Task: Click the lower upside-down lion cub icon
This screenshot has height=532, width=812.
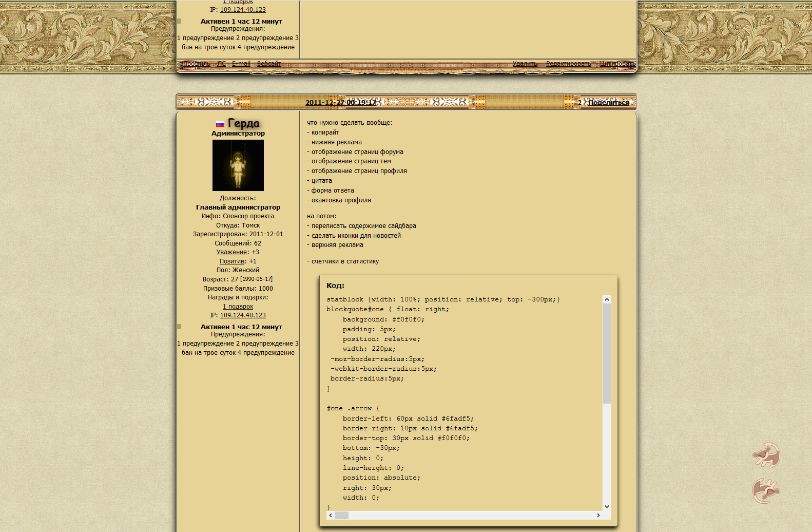Action: point(766,491)
